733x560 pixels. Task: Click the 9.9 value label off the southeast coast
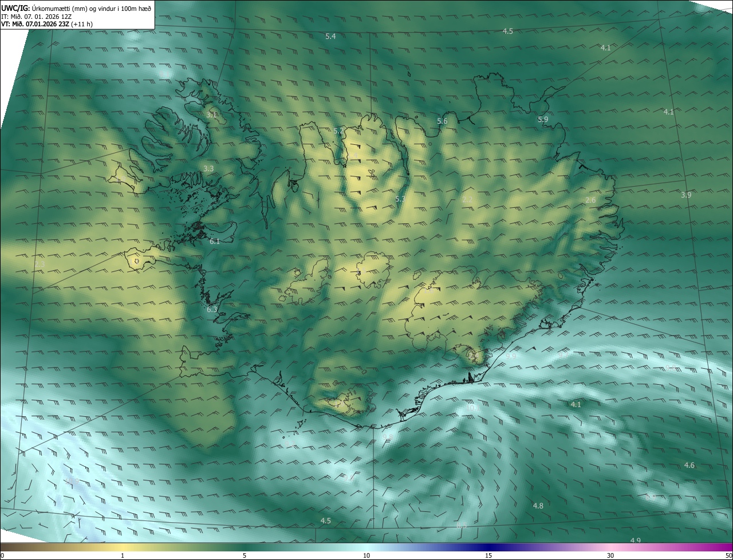(x=511, y=356)
